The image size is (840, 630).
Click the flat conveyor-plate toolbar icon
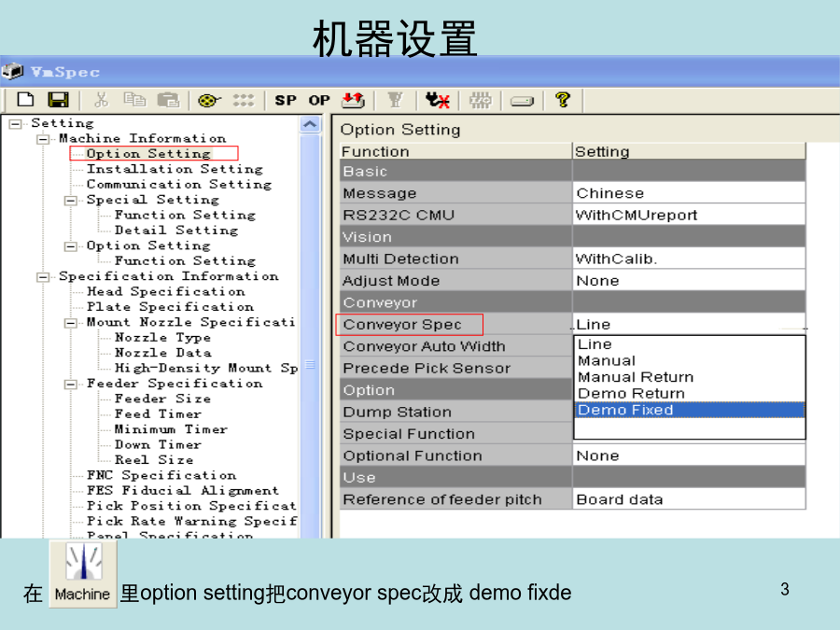[x=522, y=101]
